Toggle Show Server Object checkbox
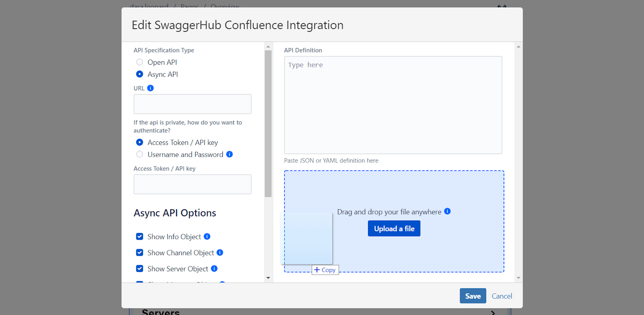The image size is (644, 315). [x=139, y=269]
